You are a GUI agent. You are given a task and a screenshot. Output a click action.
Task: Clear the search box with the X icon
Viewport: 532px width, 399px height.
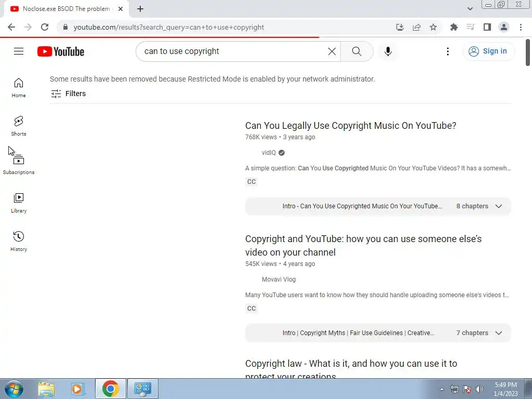(332, 51)
